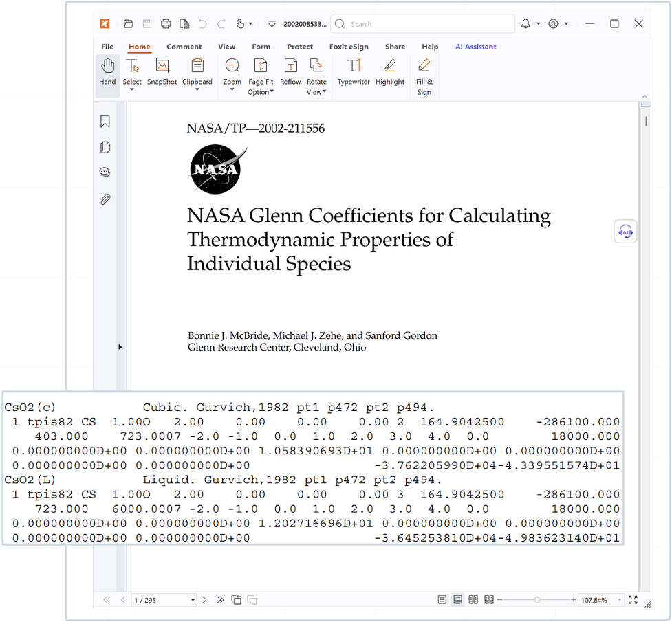Print the document with the printer icon
The width and height of the screenshot is (672, 622).
[166, 24]
